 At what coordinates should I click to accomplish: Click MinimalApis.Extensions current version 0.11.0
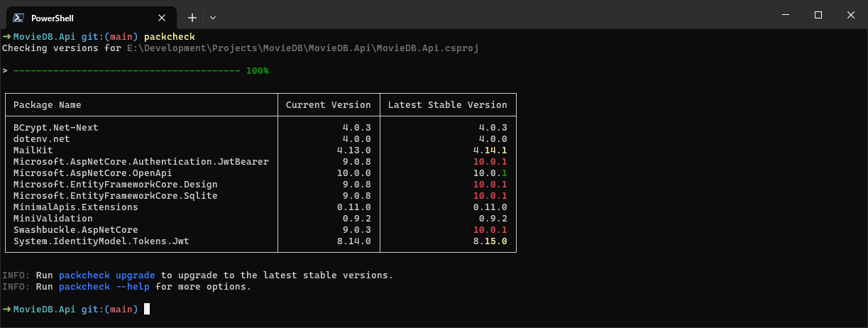coord(354,207)
